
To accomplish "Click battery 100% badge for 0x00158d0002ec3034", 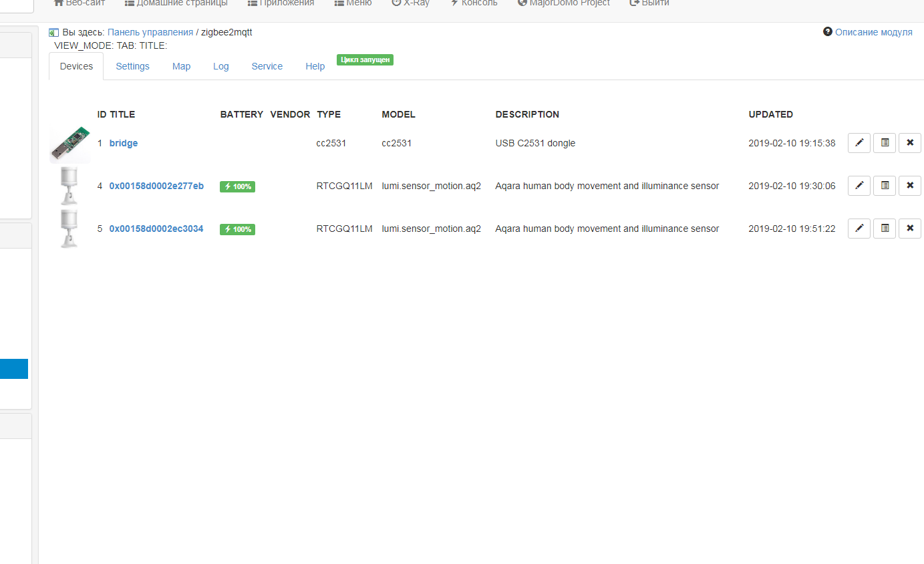I will coord(237,229).
